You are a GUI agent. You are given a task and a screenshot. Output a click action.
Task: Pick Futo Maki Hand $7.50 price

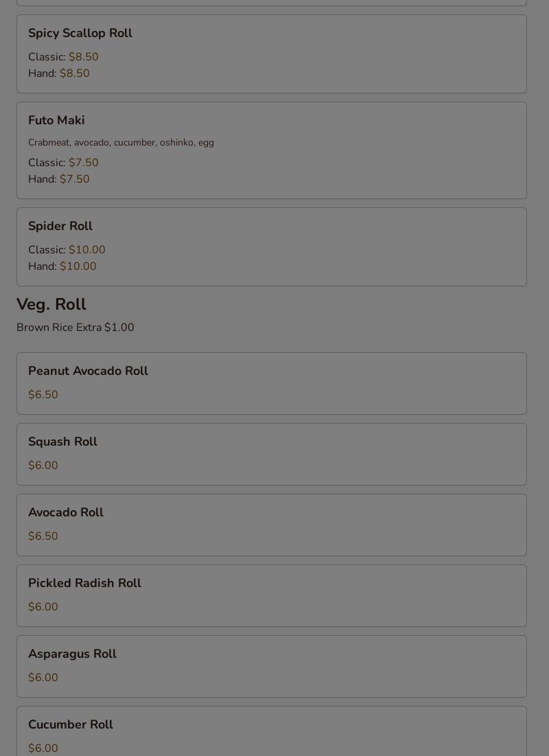tap(74, 179)
